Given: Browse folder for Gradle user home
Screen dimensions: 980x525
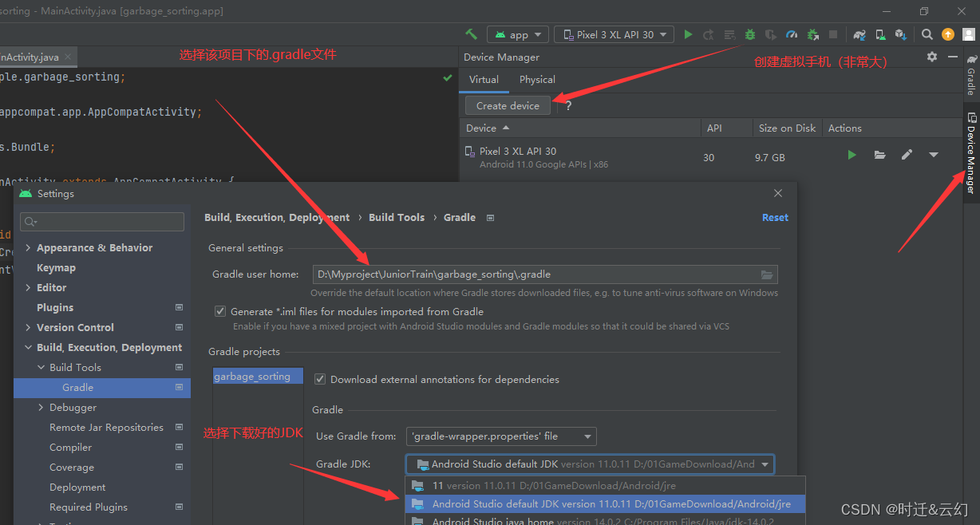Looking at the screenshot, I should (x=767, y=274).
